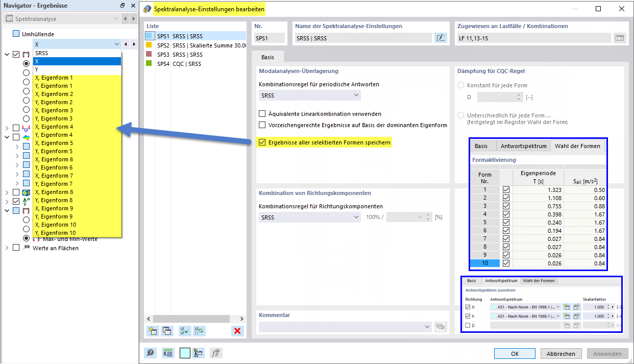Click yellow color swatch of SPS2

tap(149, 45)
